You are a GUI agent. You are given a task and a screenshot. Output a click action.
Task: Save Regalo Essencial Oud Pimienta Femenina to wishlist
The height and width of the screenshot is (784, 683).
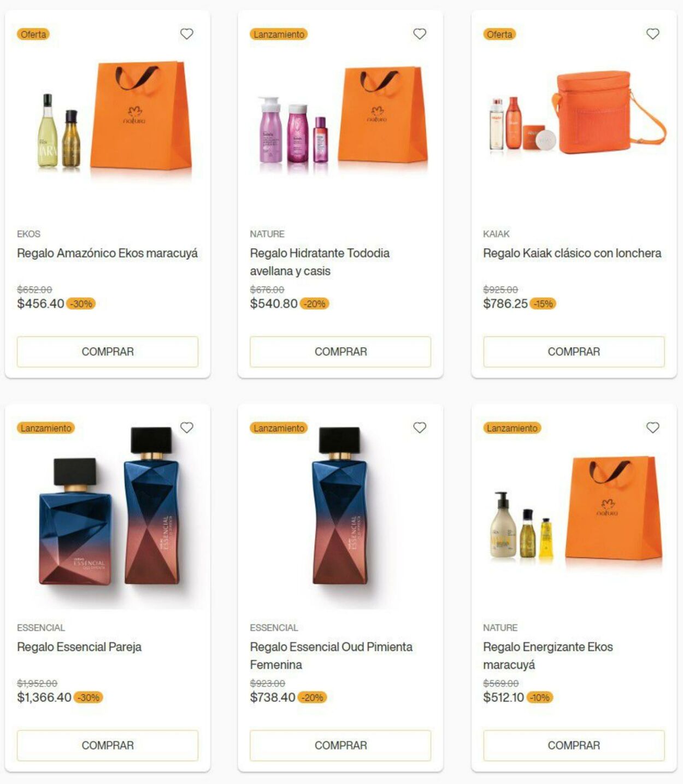(x=420, y=428)
